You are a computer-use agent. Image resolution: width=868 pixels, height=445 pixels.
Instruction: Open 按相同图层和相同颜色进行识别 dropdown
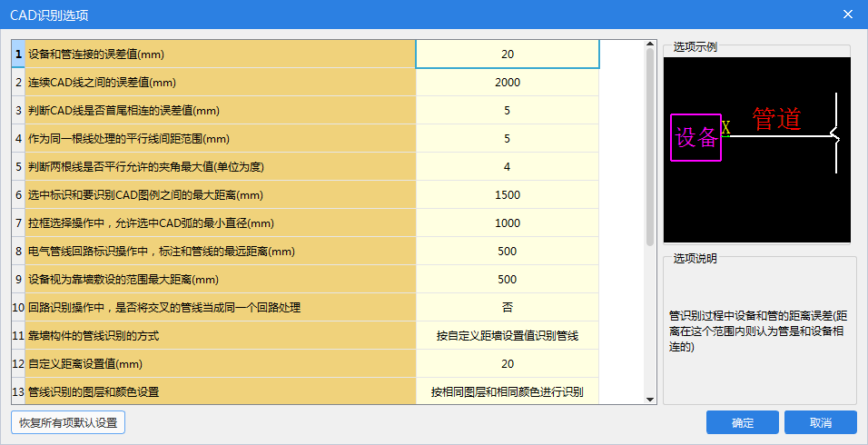tap(507, 392)
